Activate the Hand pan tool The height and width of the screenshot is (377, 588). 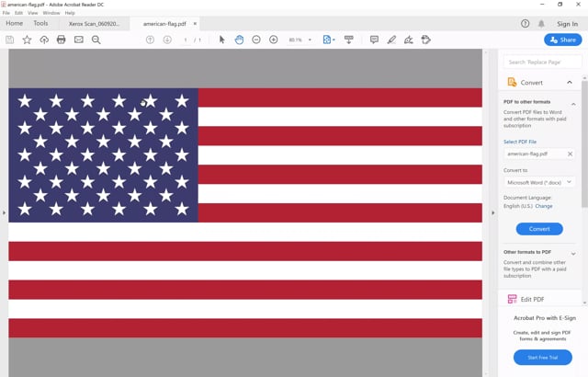[239, 40]
